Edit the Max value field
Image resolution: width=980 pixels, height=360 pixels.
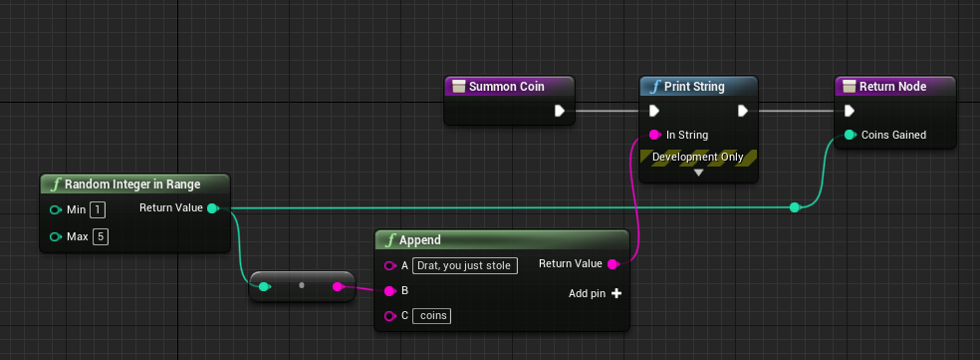[x=100, y=236]
